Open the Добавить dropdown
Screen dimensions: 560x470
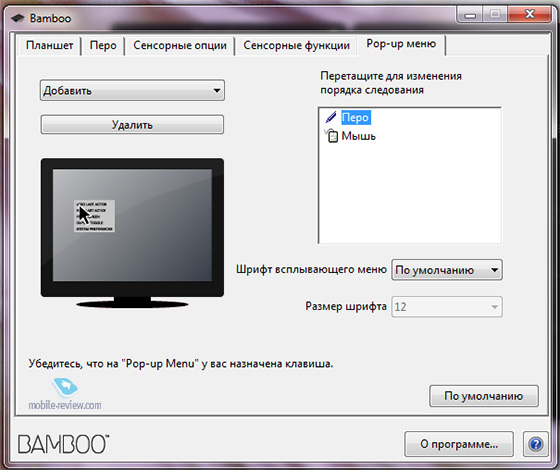coord(132,90)
